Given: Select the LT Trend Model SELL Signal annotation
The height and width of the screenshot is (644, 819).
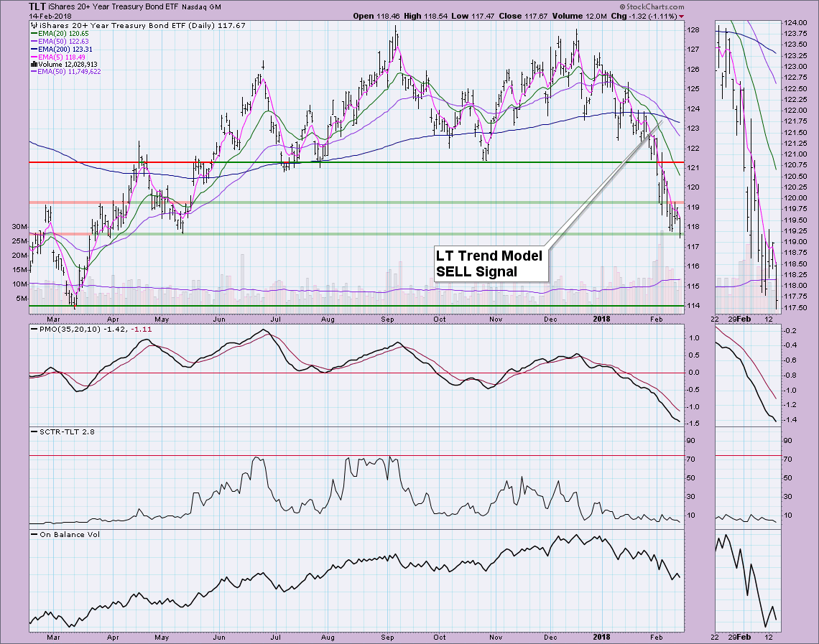Looking at the screenshot, I should pos(489,263).
